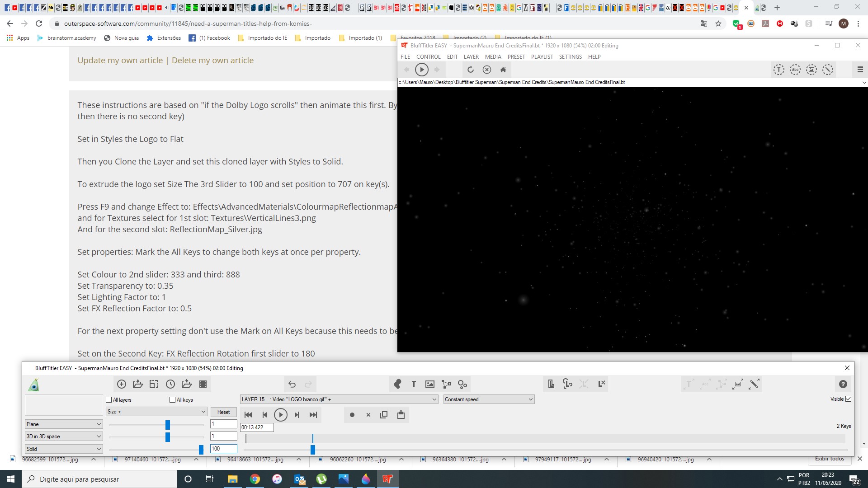The width and height of the screenshot is (868, 488).
Task: Click the dotted-circle brush icon in render window
Action: pyautogui.click(x=828, y=70)
